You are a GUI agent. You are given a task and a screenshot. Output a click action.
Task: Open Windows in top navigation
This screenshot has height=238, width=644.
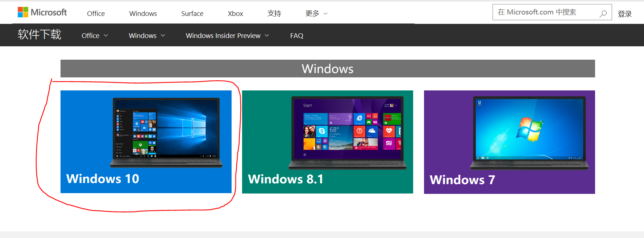143,13
